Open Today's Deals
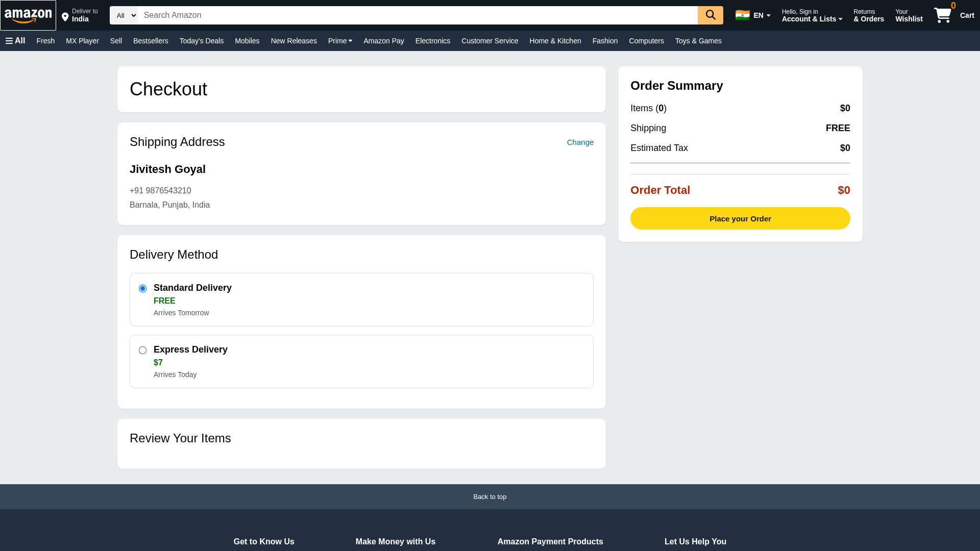Screen dimensions: 980x551 click(x=202, y=41)
